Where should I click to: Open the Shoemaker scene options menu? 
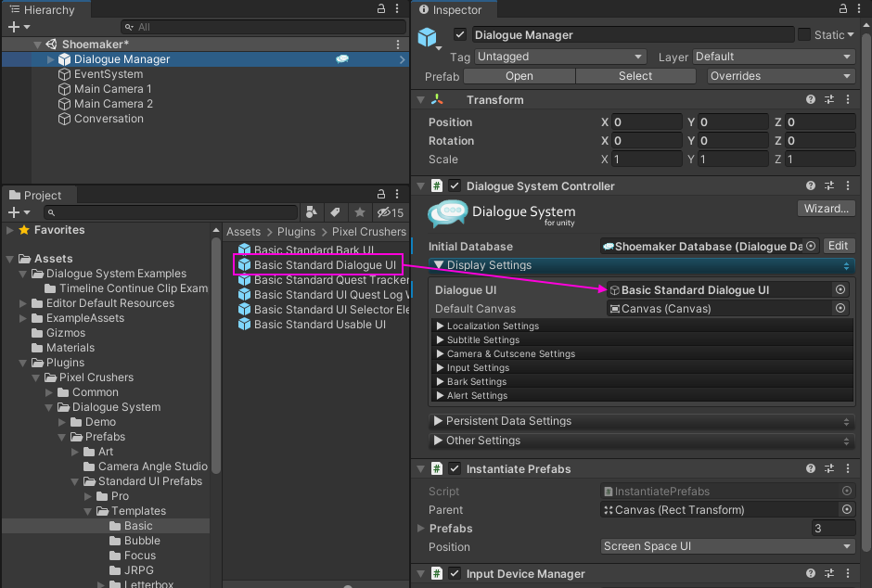pos(398,45)
